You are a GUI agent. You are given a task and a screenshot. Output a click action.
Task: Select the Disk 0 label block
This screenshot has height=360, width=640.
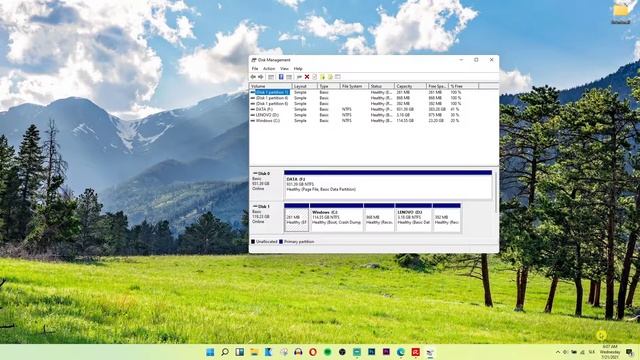pos(266,185)
